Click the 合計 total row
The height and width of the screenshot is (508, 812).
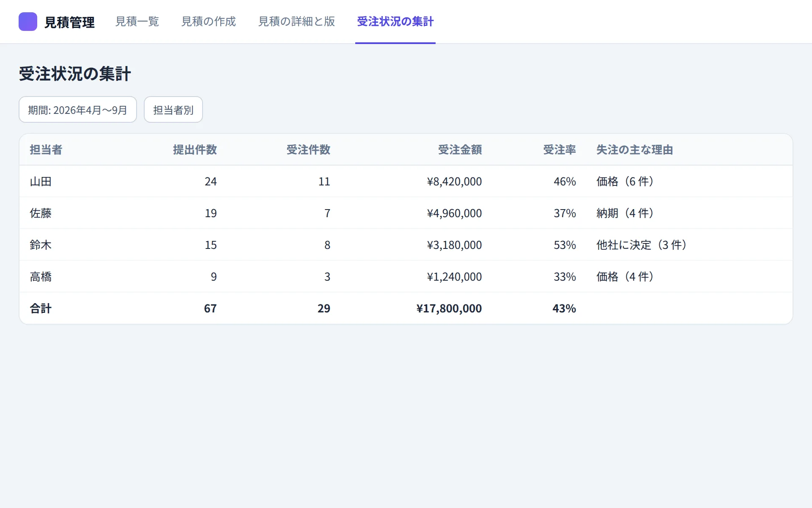click(406, 308)
